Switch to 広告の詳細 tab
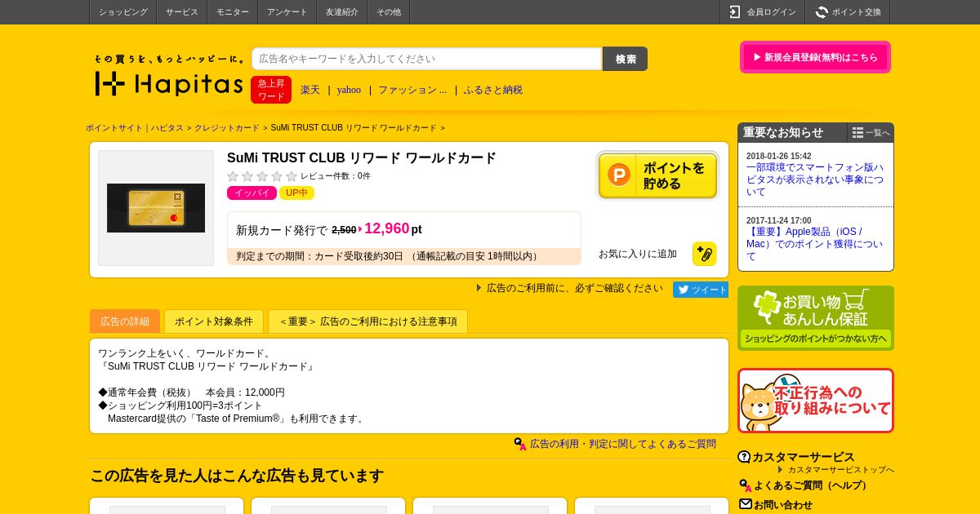The width and height of the screenshot is (980, 514). (125, 321)
